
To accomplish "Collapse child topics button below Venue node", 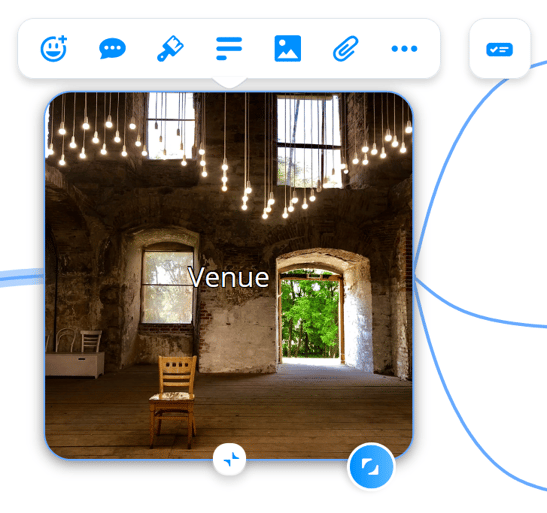I will 230,459.
